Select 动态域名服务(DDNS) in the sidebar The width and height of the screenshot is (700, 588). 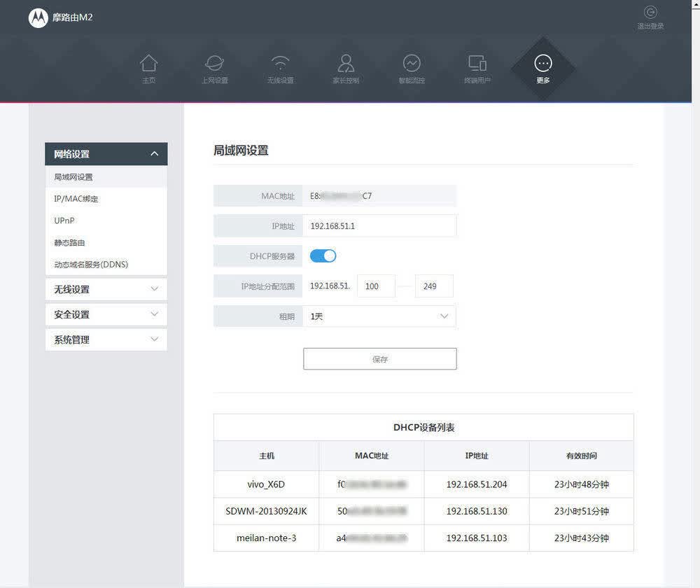(91, 265)
